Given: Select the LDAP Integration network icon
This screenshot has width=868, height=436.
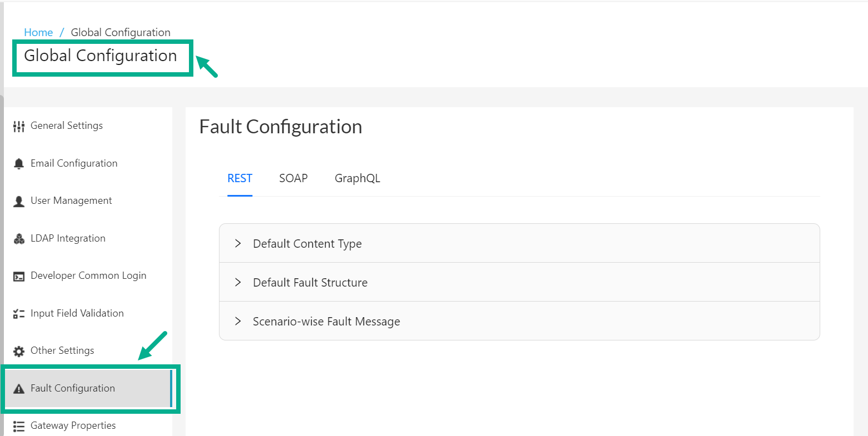Looking at the screenshot, I should 18,238.
